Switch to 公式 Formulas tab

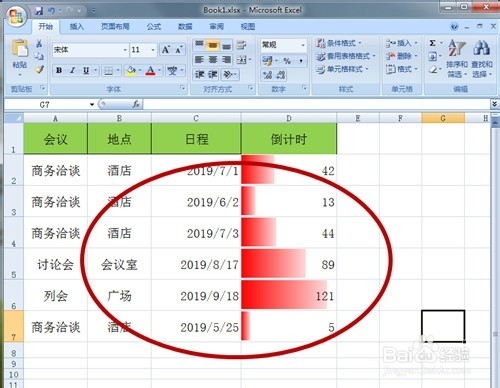click(154, 27)
